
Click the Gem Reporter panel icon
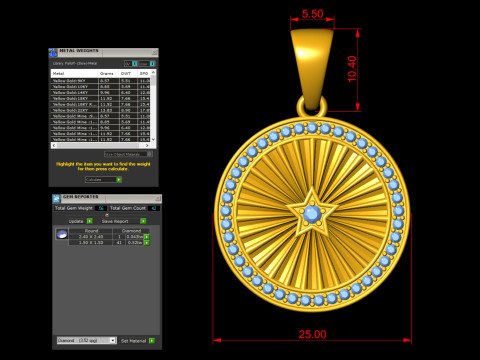56,198
